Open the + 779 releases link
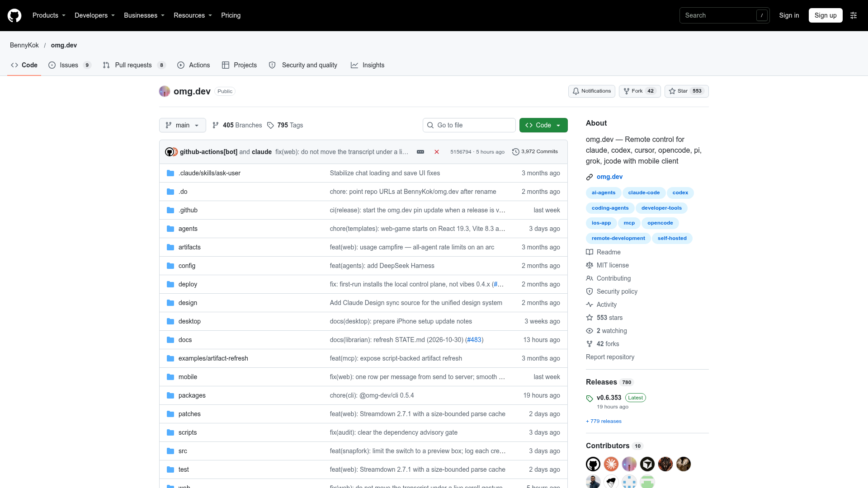Image resolution: width=868 pixels, height=488 pixels. (x=604, y=421)
